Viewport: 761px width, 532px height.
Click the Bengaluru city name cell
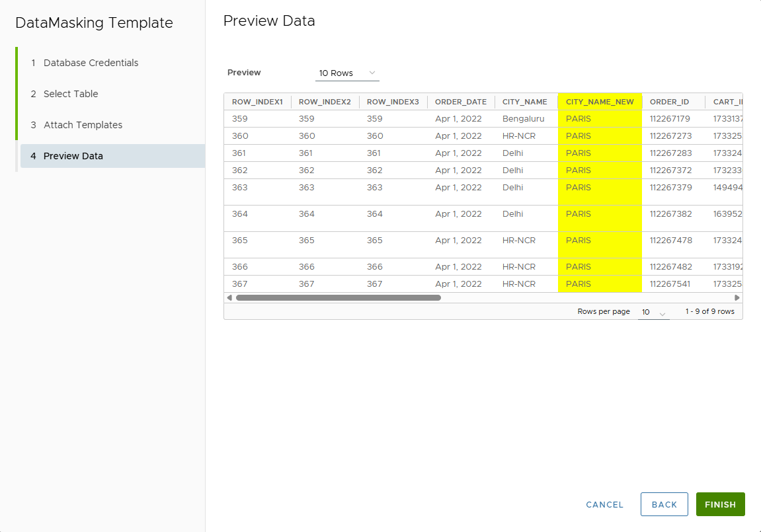tap(523, 119)
